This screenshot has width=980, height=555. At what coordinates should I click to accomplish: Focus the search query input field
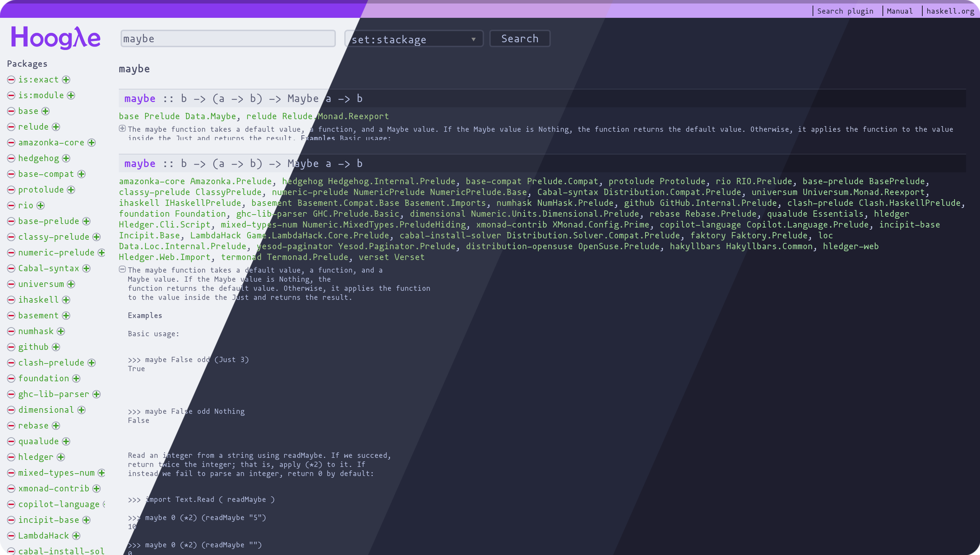tap(228, 38)
